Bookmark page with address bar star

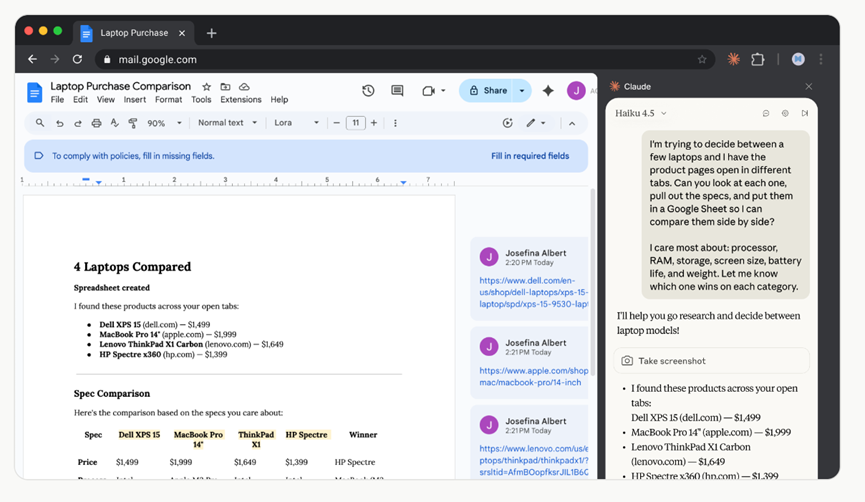[702, 59]
